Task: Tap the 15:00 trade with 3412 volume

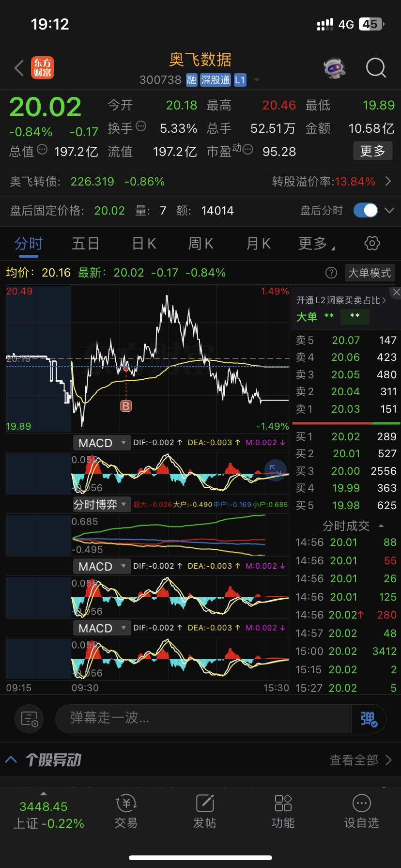Action: 346,651
